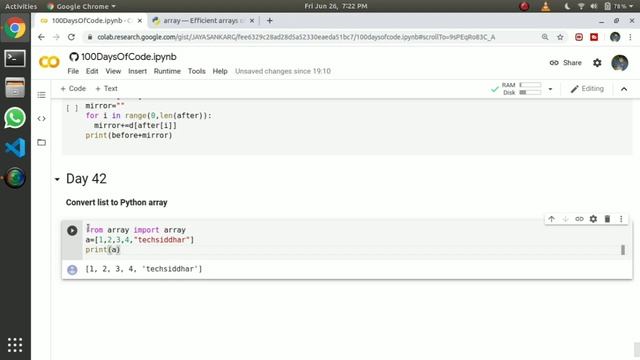Click the RAM Disk usage indicator

pos(522,89)
